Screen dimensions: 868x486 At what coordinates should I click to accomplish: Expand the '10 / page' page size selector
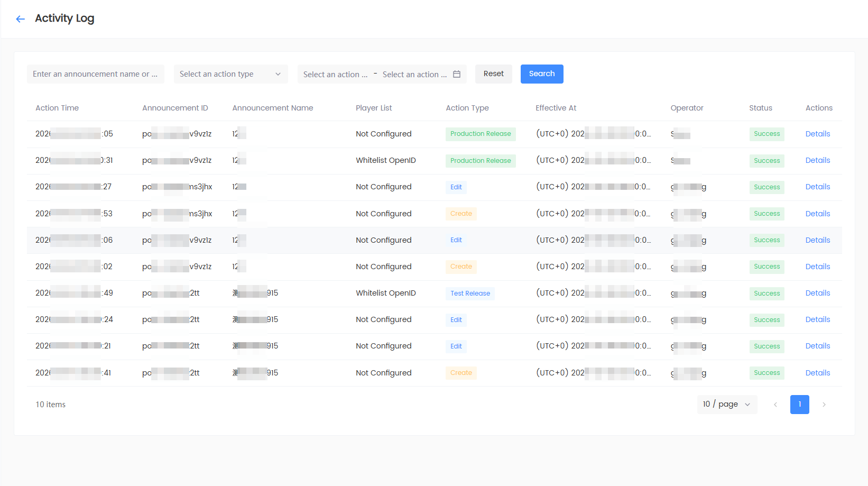pyautogui.click(x=727, y=405)
